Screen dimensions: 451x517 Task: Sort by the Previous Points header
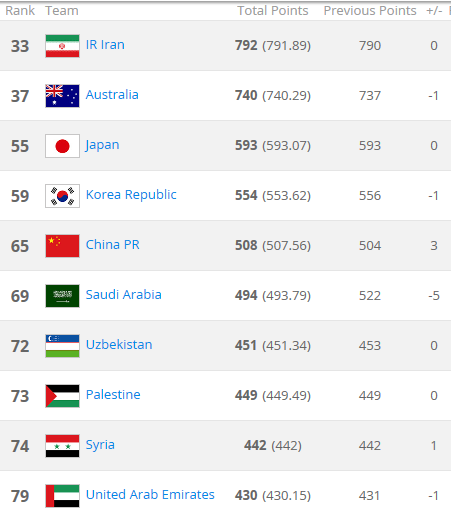(x=370, y=11)
